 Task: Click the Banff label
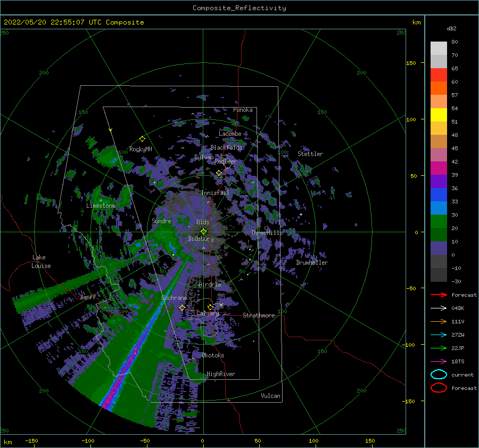pos(88,297)
